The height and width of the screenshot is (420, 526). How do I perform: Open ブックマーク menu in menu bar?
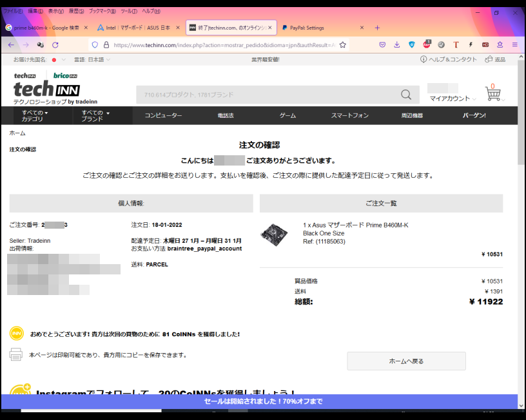point(102,11)
